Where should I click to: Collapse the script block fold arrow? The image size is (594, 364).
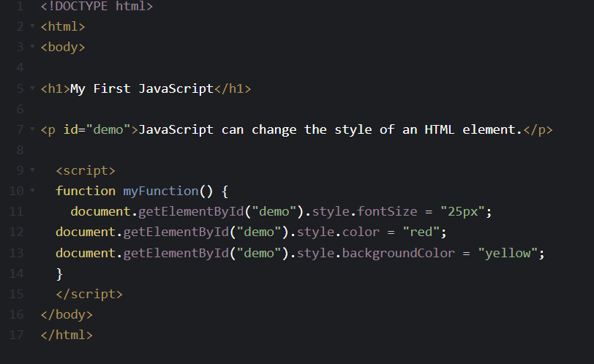[32, 171]
